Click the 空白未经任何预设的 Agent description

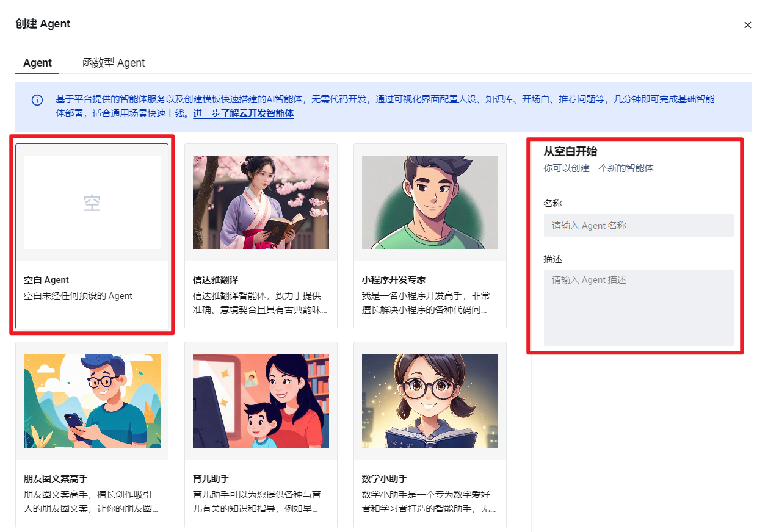coord(78,295)
